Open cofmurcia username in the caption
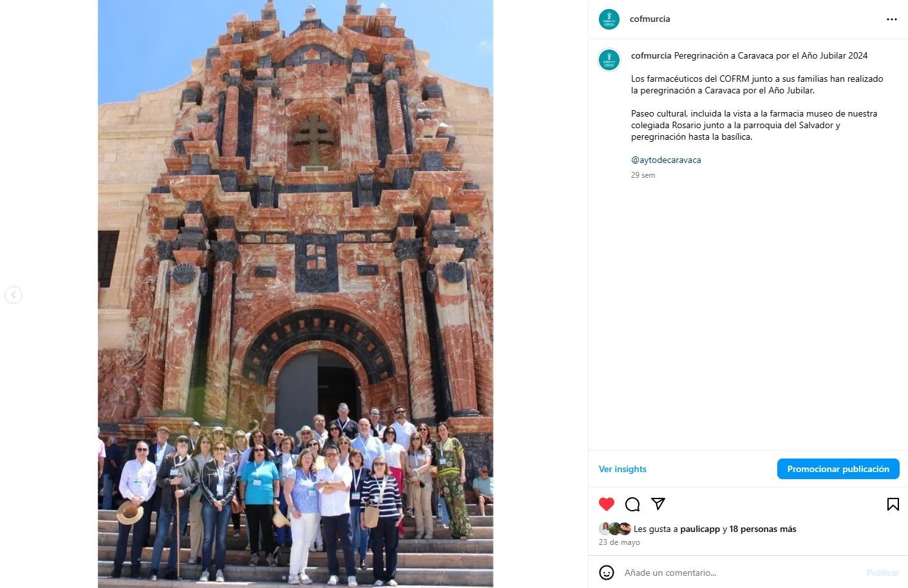Viewport: 908px width, 588px height. [651, 56]
